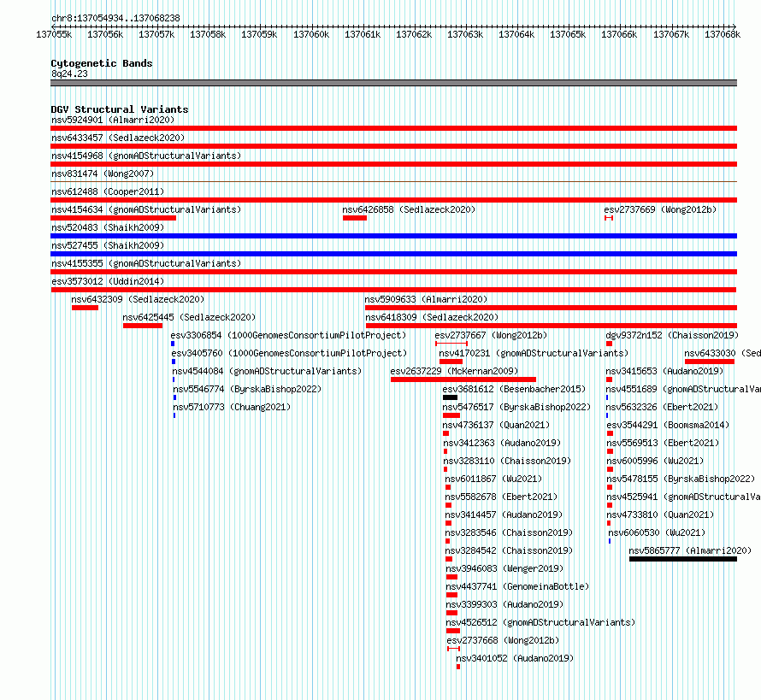
Task: Open variant nsv3412363 (Audano2019) label
Action: [x=502, y=443]
